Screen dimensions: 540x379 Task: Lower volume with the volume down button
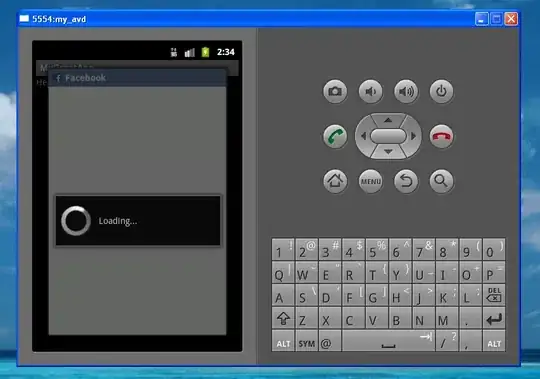(x=371, y=91)
